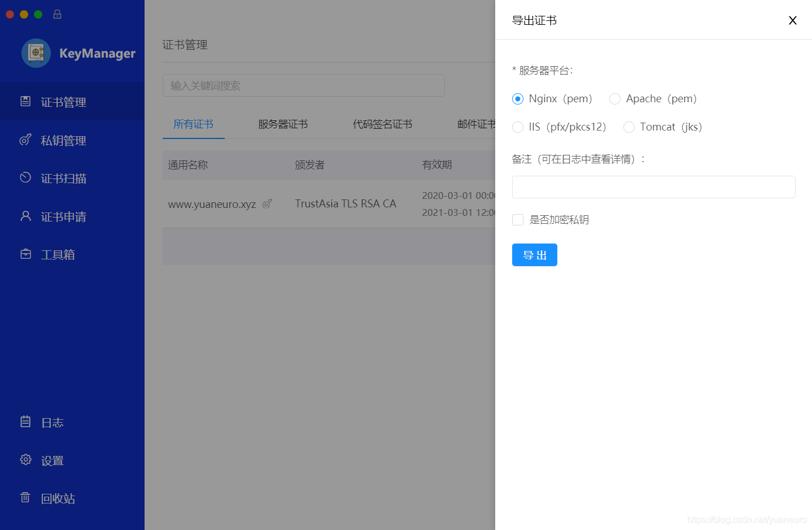Click the 证书申请 person icon
This screenshot has height=530, width=812.
25,216
